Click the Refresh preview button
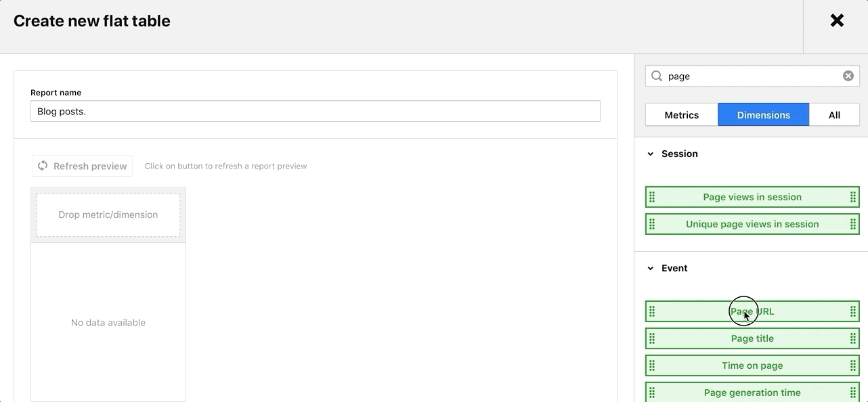The height and width of the screenshot is (402, 868). pos(83,166)
